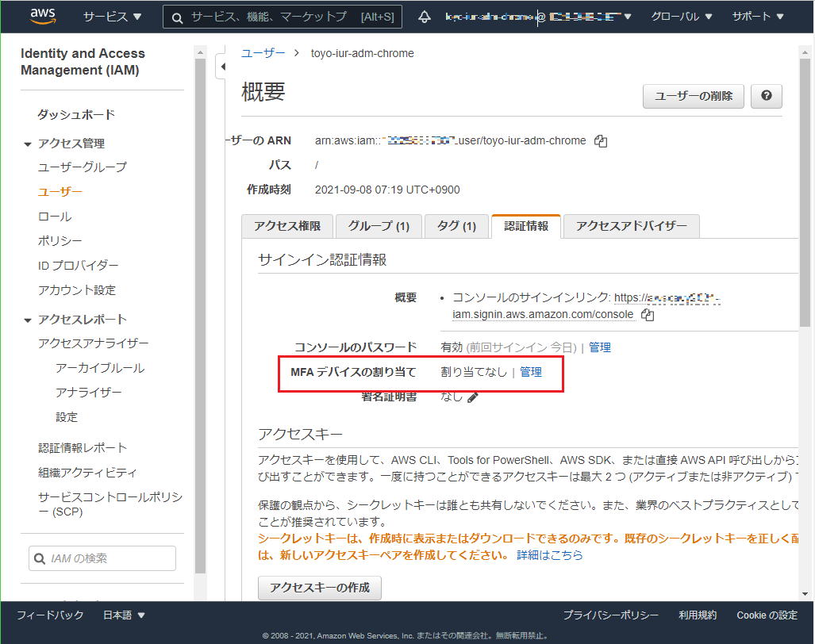Switch to the アクセスアドバイザー tab

tap(629, 226)
